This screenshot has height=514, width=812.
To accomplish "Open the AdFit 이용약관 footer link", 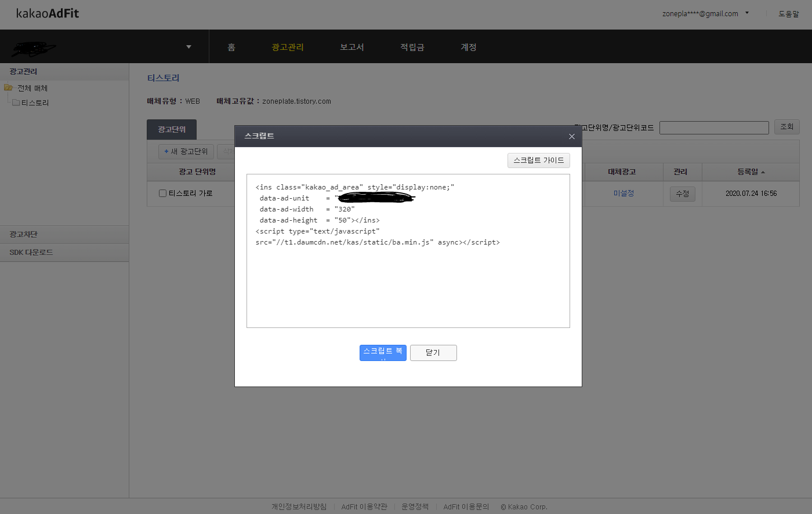I will (364, 506).
